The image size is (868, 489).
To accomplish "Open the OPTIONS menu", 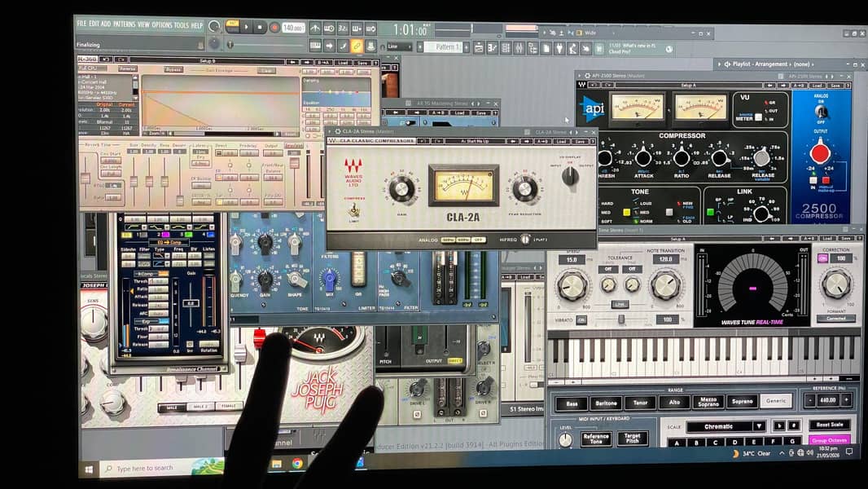I will (162, 25).
